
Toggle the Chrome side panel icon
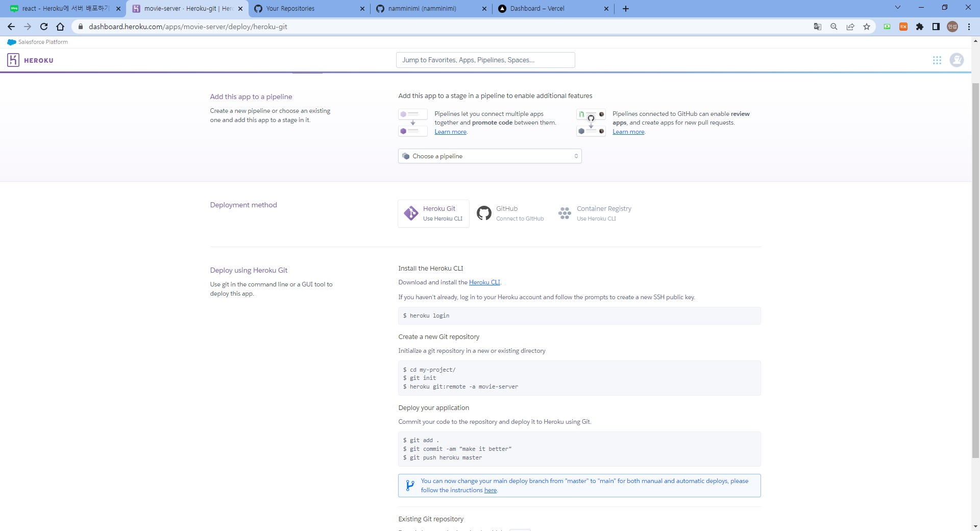click(x=936, y=27)
